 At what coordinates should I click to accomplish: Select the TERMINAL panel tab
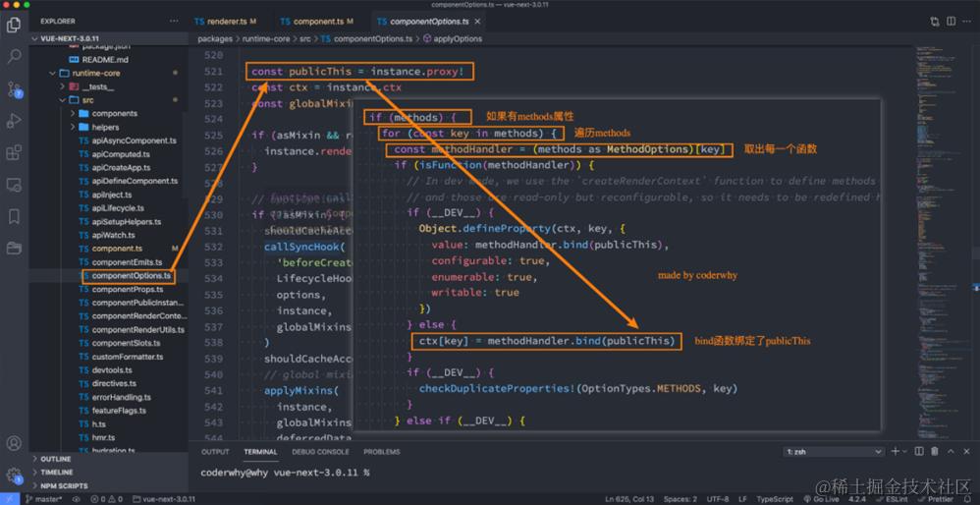(260, 452)
